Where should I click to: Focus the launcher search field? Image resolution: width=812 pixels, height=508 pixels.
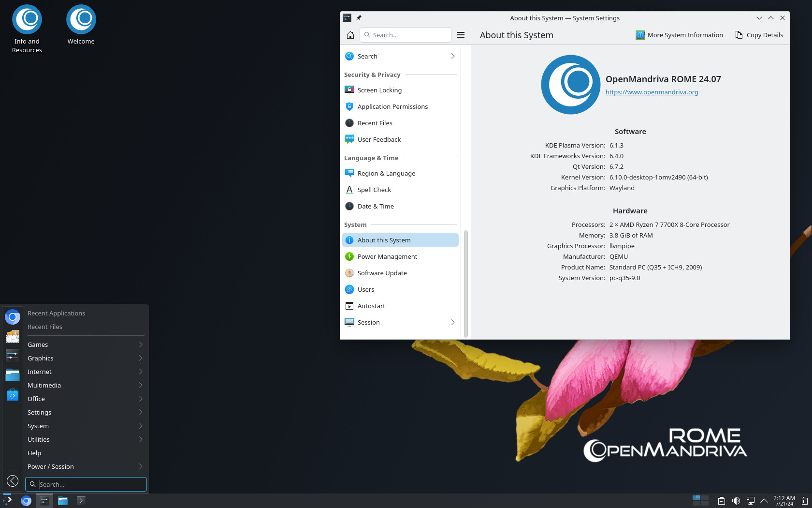coord(86,484)
